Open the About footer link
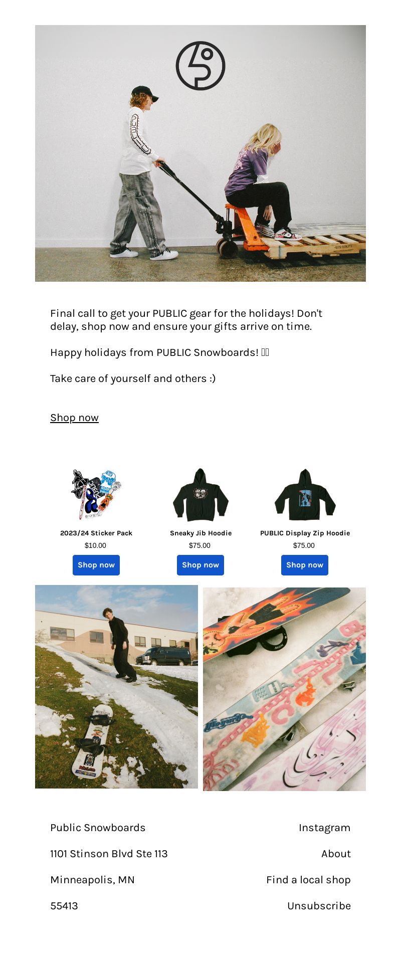Screen dimensions: 401x980 (x=336, y=854)
